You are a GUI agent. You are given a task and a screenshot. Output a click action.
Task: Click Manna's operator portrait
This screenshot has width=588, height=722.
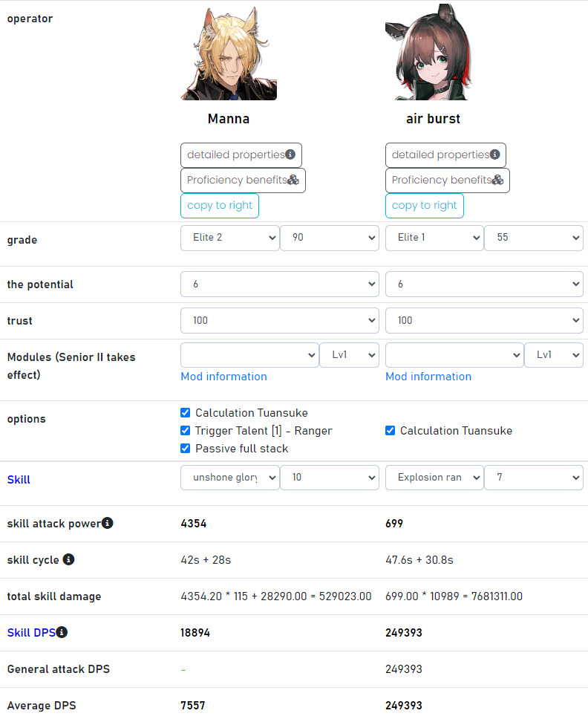pos(229,53)
